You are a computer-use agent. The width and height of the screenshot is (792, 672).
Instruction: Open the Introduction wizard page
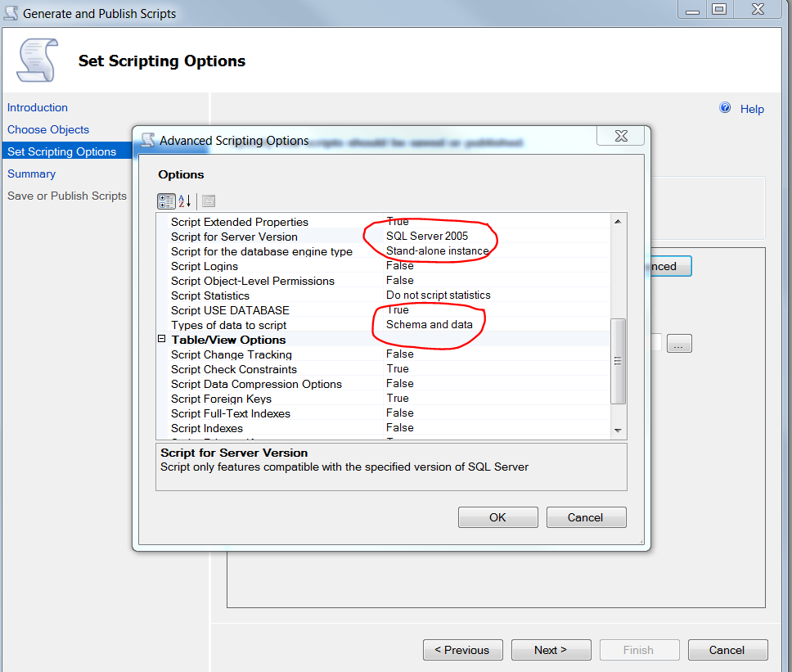(x=38, y=107)
